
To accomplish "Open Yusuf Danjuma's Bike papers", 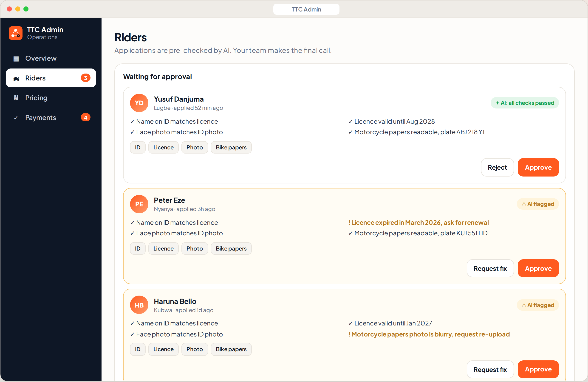I will tap(231, 147).
